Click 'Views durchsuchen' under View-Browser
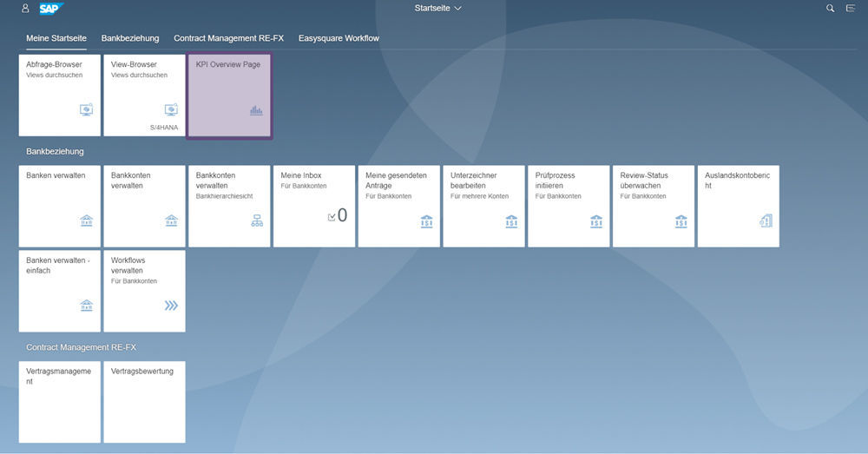This screenshot has height=454, width=868. click(139, 75)
